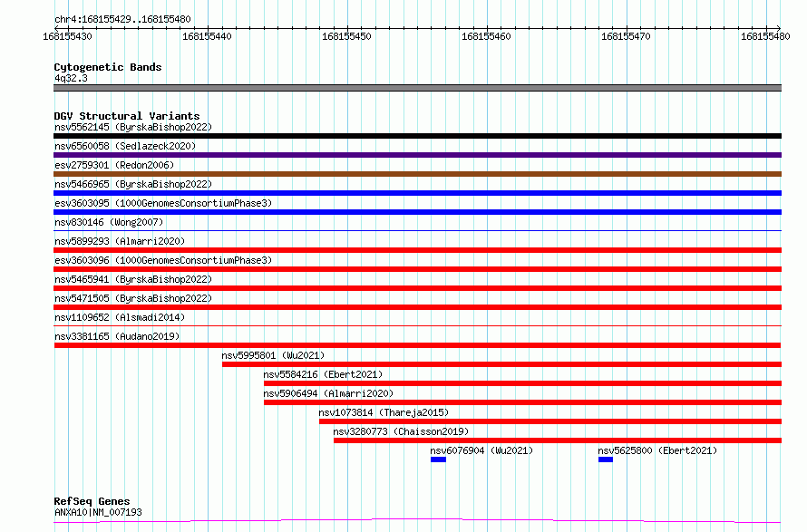Click the nsv5562145 (ByrskaBishop2022) variant label
807x532 pixels.
(x=133, y=127)
